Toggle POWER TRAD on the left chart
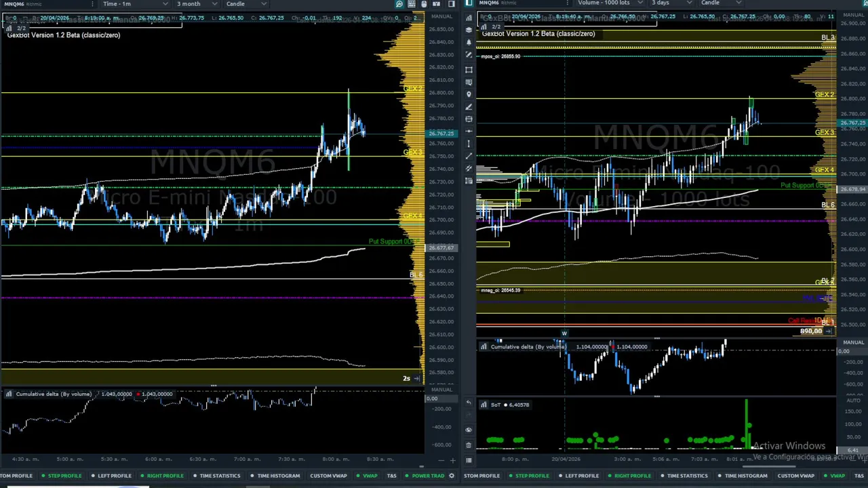Viewport: 868px width, 488px height. point(425,476)
